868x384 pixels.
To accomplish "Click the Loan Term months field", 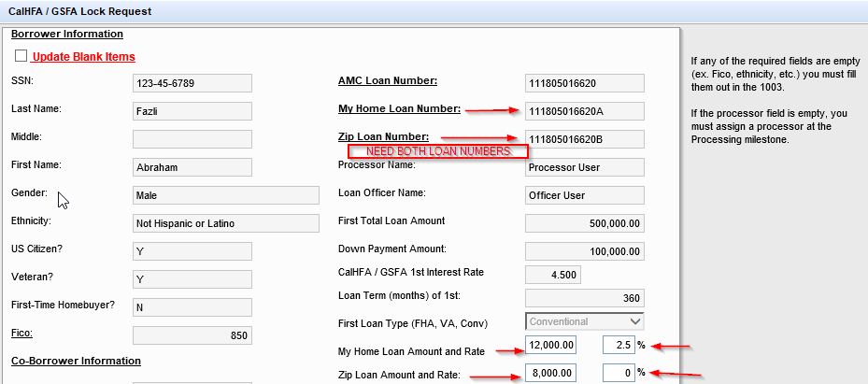I will (x=585, y=298).
